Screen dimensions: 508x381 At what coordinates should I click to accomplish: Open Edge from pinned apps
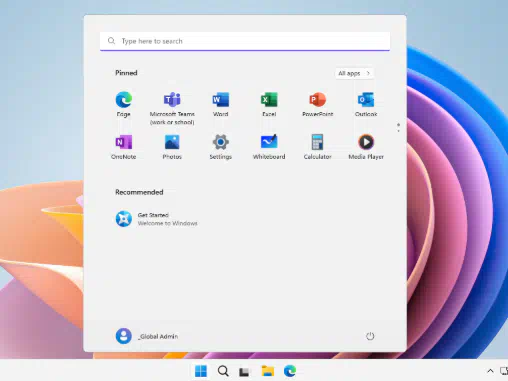[x=123, y=104]
